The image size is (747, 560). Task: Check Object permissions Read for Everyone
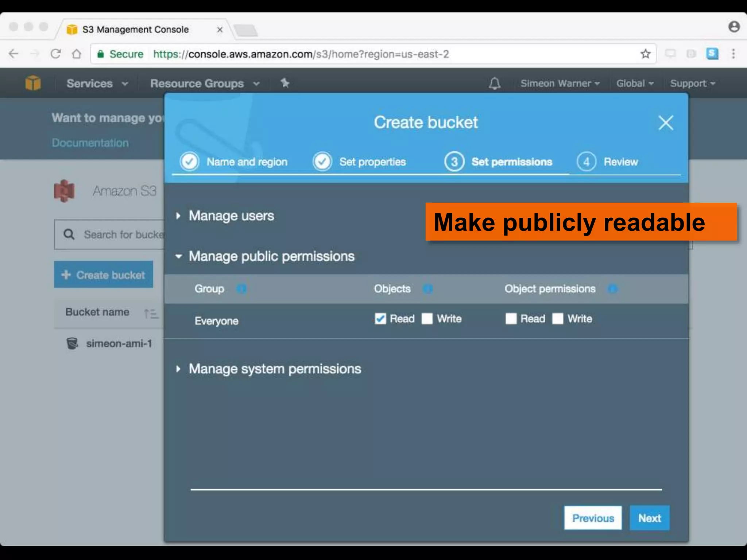tap(511, 319)
